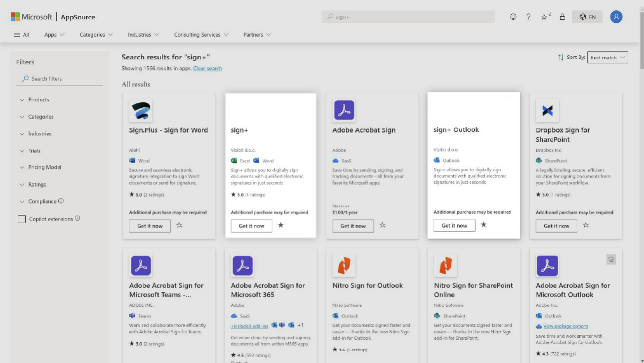Favorite Sign.Plus - Sign for Word star
The image size is (644, 363).
179,225
